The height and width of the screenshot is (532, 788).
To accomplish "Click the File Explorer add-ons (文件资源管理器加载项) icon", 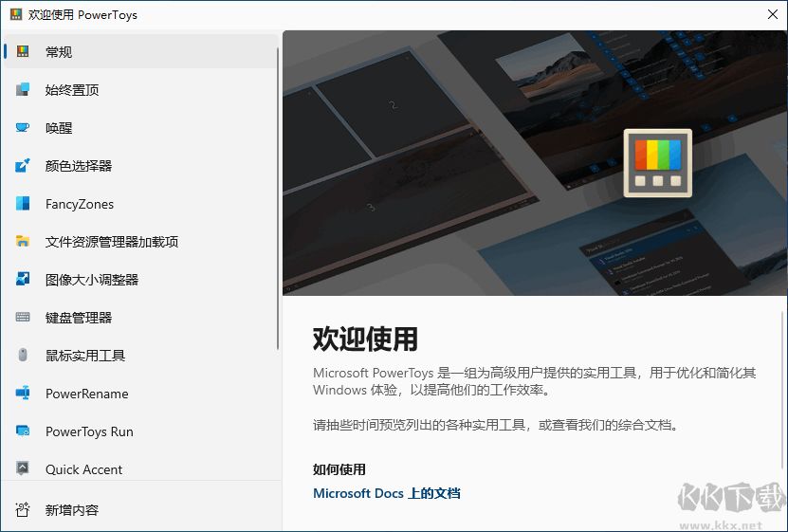I will coord(23,242).
